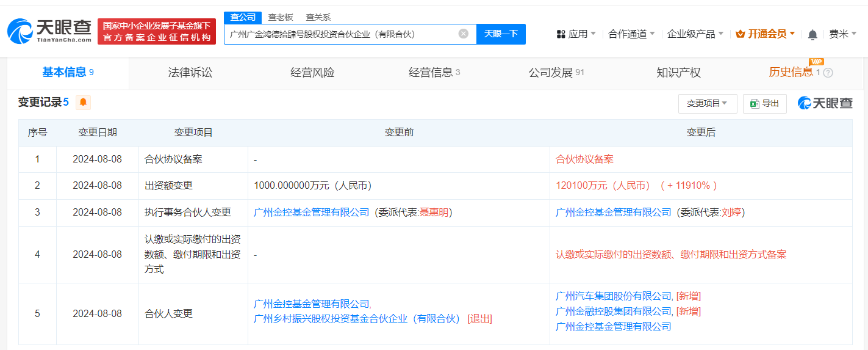Click the 天眼查 watermark logo on right

tap(825, 103)
